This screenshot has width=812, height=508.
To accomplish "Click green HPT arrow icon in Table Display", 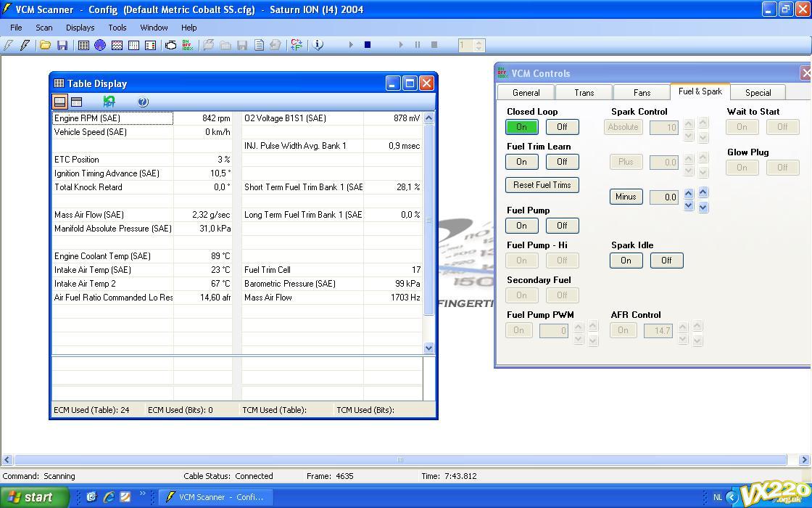I will pyautogui.click(x=109, y=102).
